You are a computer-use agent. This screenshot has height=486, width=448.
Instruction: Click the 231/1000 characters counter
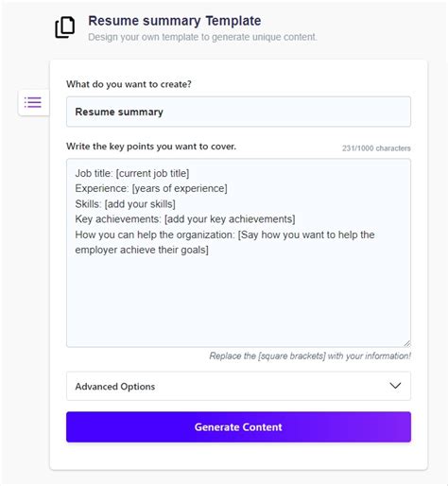point(376,148)
